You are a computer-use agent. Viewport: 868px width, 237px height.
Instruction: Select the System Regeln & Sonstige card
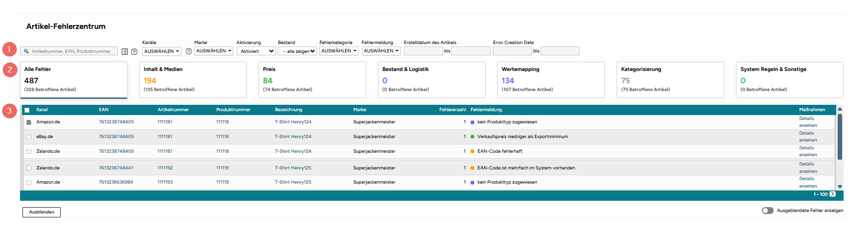pyautogui.click(x=790, y=80)
